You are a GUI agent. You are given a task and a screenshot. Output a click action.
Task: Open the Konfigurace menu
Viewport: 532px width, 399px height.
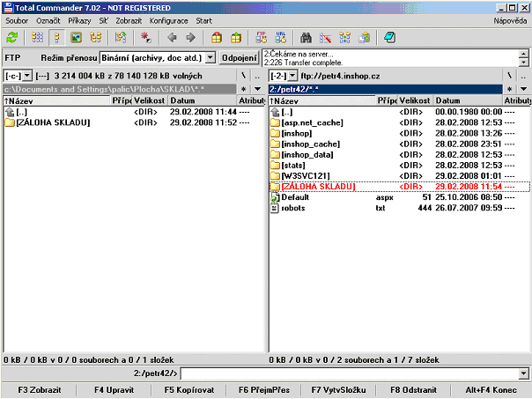(168, 20)
